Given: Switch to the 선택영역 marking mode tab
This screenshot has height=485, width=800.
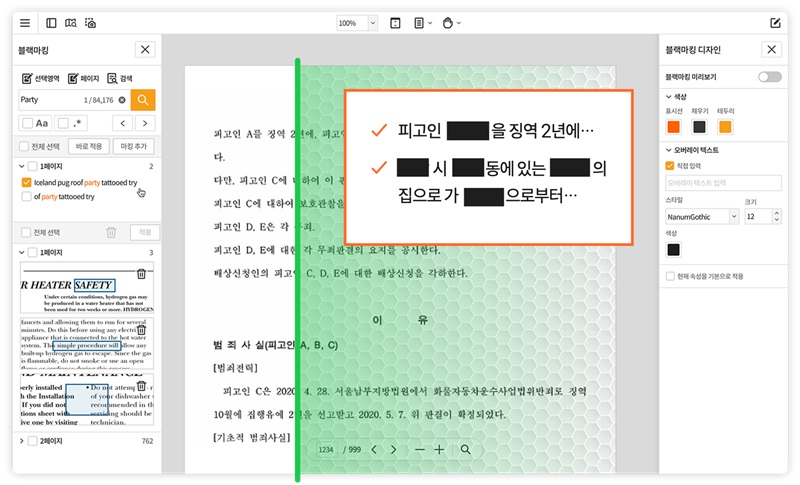Looking at the screenshot, I should pyautogui.click(x=41, y=77).
